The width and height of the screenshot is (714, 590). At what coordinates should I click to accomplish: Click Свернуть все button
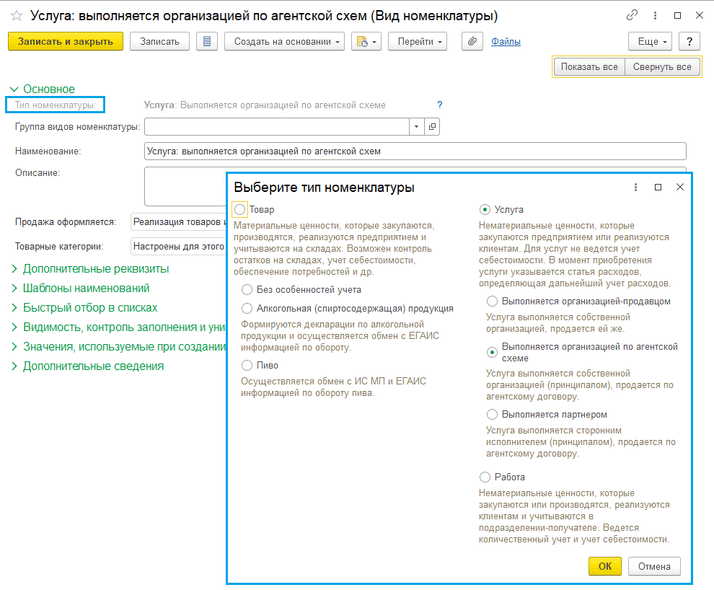[x=662, y=67]
